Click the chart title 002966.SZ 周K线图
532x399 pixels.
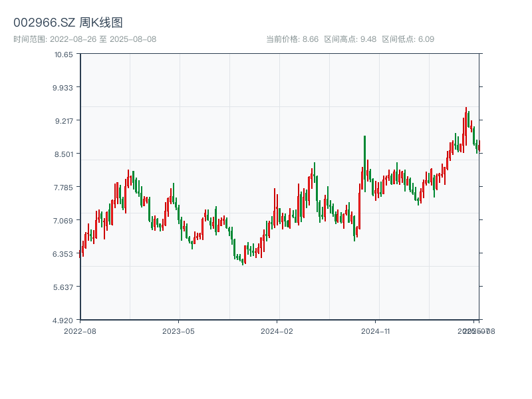point(68,23)
